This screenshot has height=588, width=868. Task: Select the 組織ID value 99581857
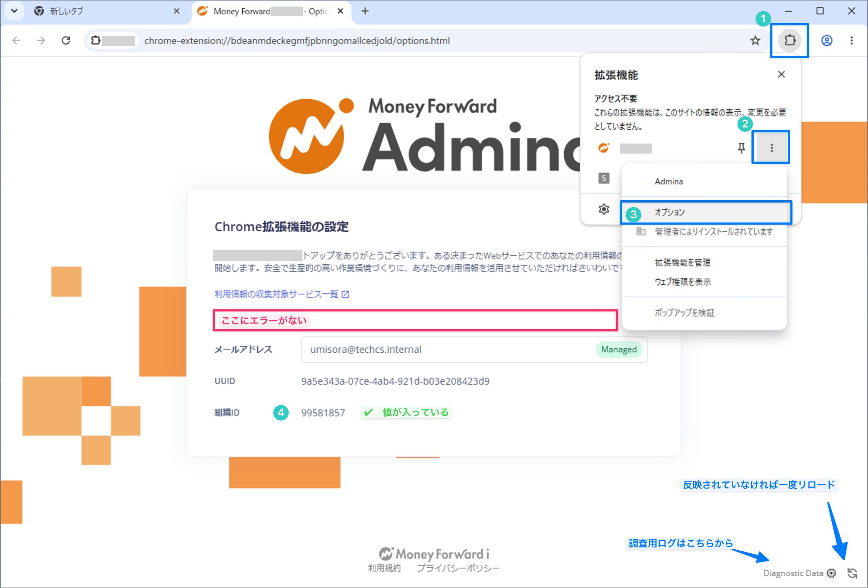(x=323, y=413)
